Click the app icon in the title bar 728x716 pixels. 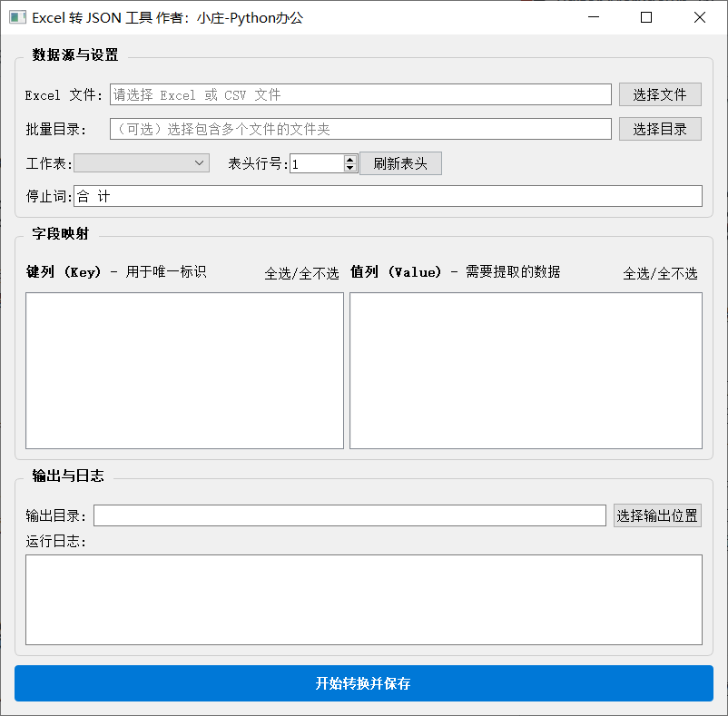[x=16, y=17]
